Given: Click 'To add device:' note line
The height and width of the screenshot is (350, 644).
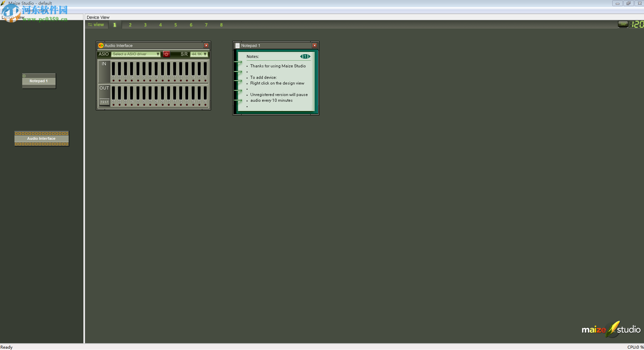Looking at the screenshot, I should [263, 77].
